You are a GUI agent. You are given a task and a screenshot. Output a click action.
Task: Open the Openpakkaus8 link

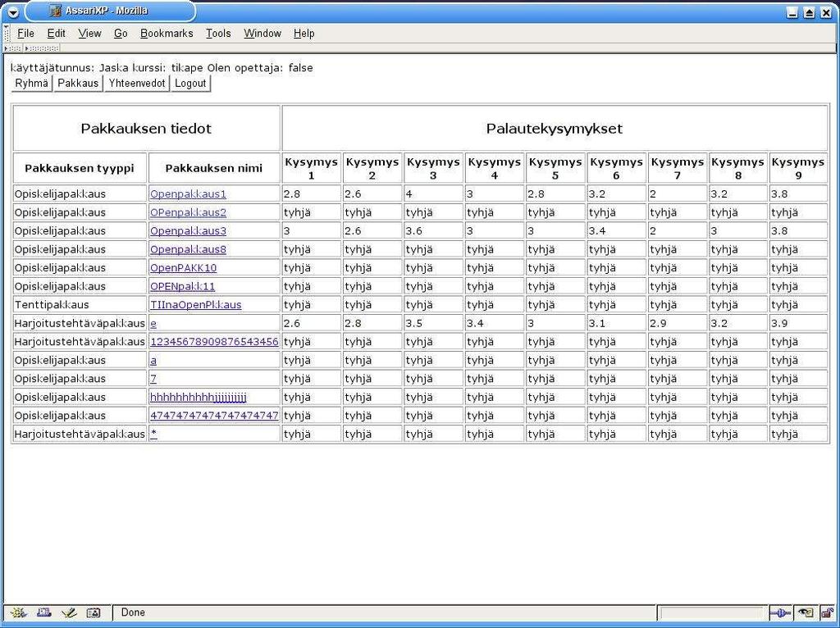tap(188, 249)
